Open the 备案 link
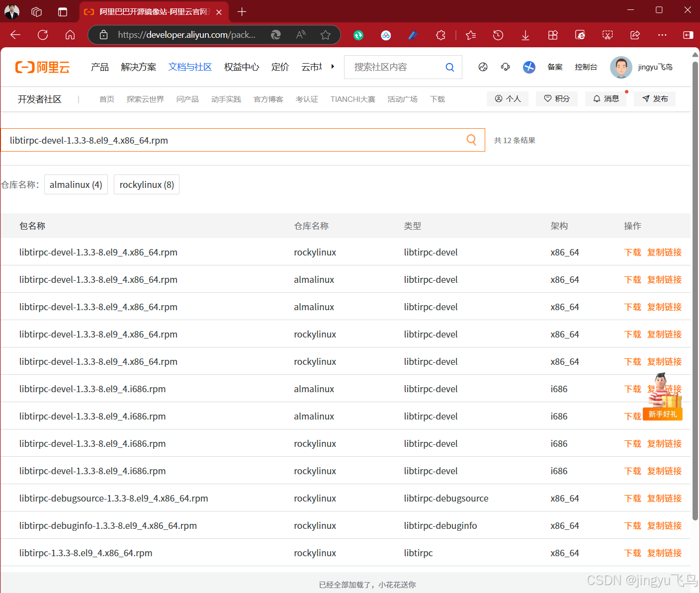Screen dimensions: 700x593 (555, 67)
